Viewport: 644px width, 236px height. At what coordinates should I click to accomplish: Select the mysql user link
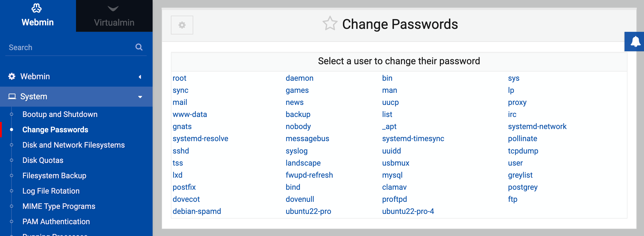point(392,175)
